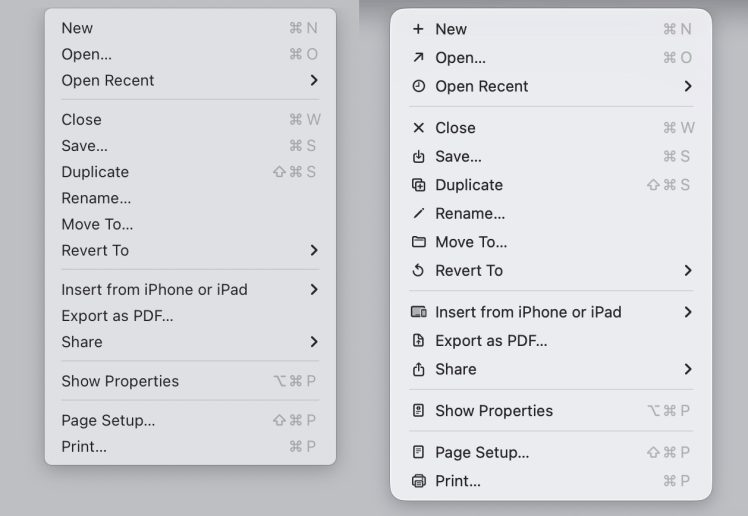This screenshot has width=748, height=516.
Task: Expand Share submenu arrow in the icon-less menu
Action: coord(313,342)
